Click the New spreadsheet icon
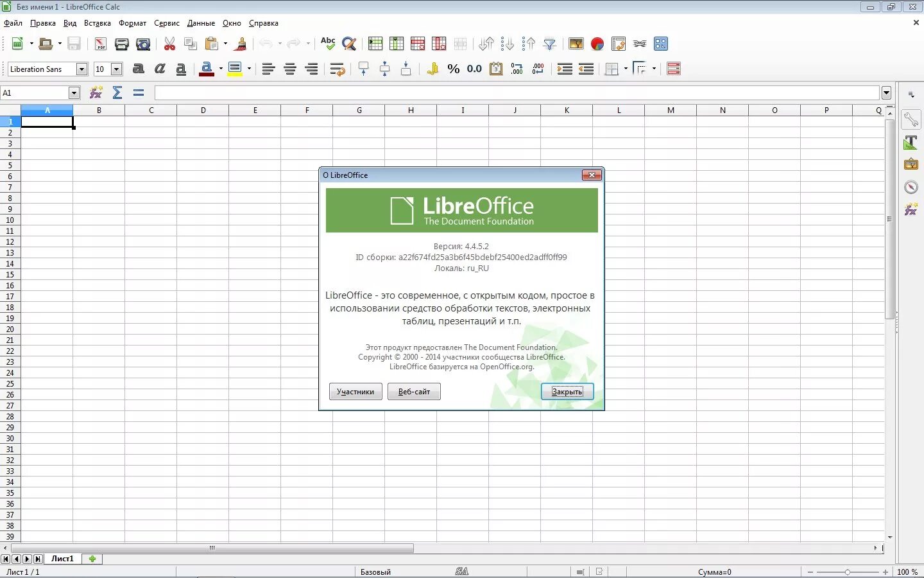 tap(18, 44)
